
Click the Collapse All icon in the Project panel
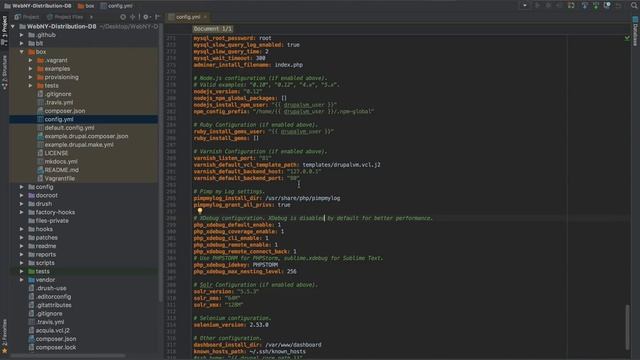[x=133, y=17]
